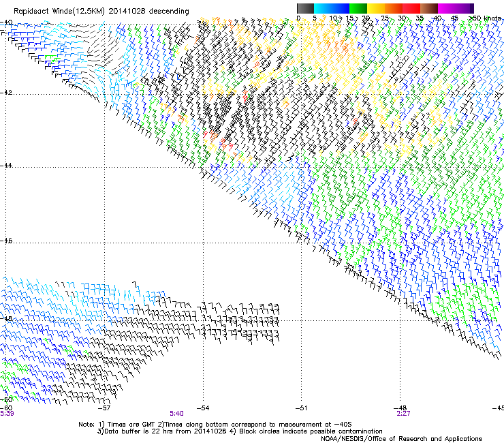
Task: Click the '-44' latitude label on the left axis
Action: [x=6, y=166]
